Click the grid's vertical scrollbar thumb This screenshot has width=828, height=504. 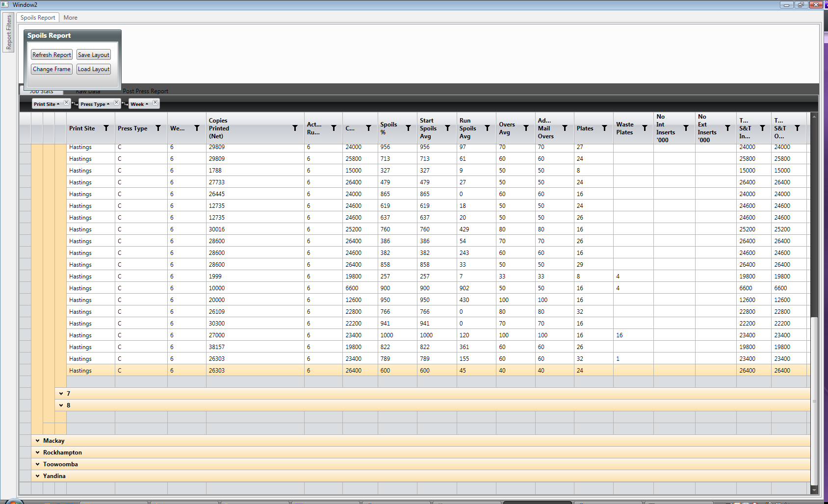click(814, 401)
